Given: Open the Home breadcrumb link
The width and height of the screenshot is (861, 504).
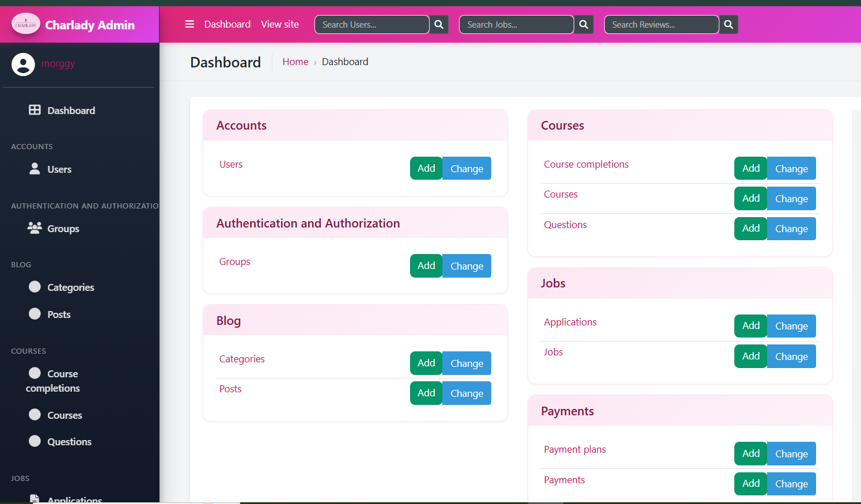Looking at the screenshot, I should click(x=295, y=62).
